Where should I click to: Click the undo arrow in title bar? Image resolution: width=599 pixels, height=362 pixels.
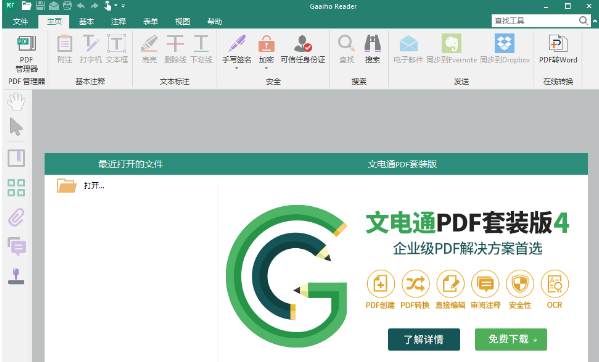81,6
